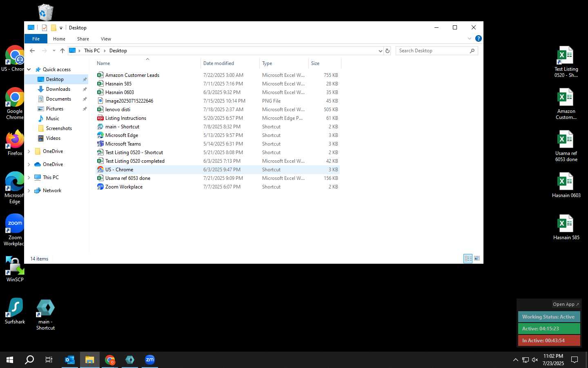Click Open App in tracker widget
The image size is (588, 368).
[x=566, y=304]
